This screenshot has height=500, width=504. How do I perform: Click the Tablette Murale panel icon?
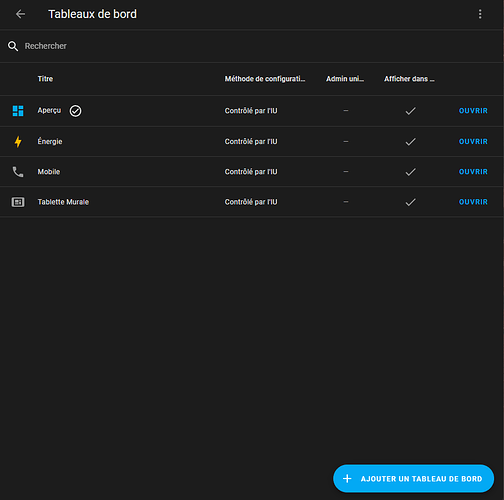click(x=18, y=202)
